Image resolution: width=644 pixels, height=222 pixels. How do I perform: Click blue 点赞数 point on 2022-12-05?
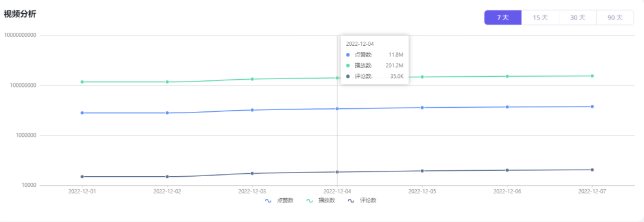pos(422,108)
